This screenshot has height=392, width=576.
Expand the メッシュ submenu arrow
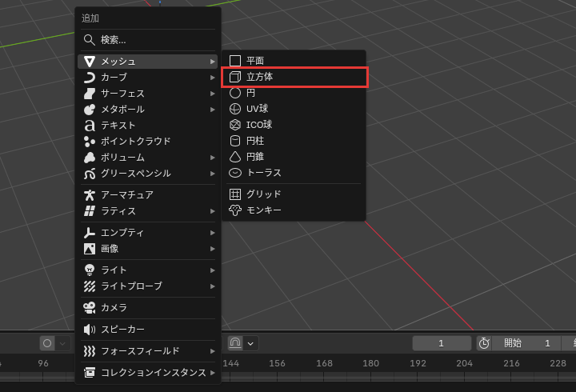click(x=212, y=62)
